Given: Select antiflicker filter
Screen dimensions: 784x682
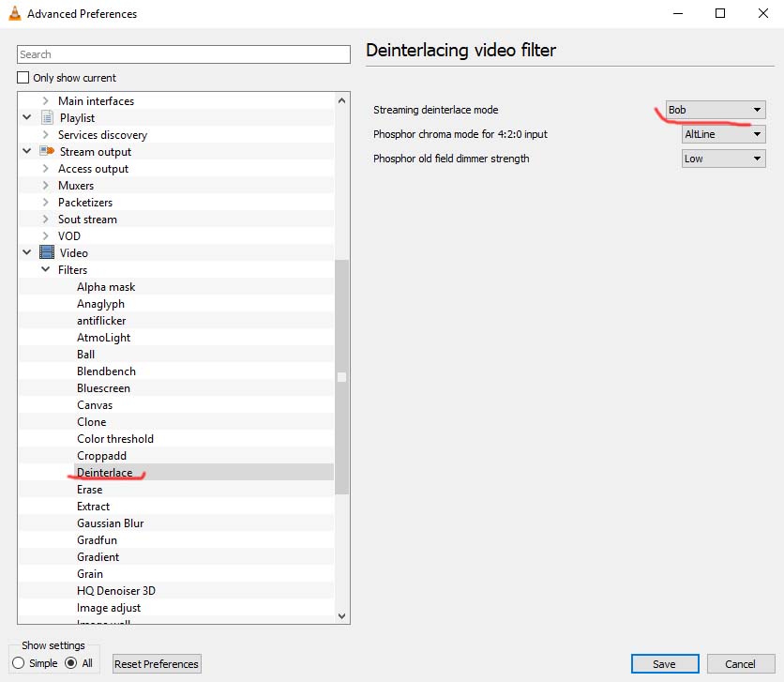Looking at the screenshot, I should (x=101, y=321).
